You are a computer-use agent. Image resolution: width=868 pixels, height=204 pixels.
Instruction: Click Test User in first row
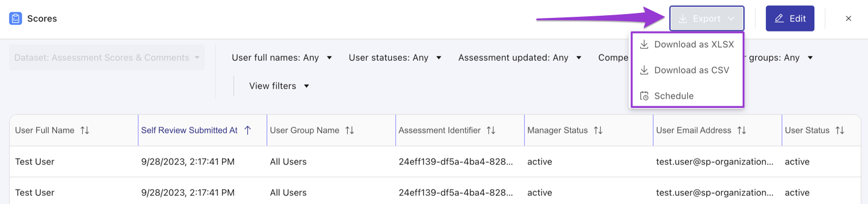35,162
